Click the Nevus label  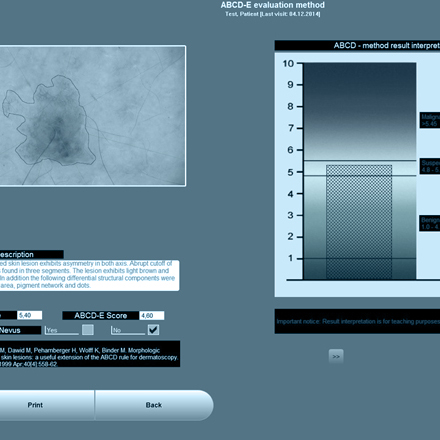point(20,330)
